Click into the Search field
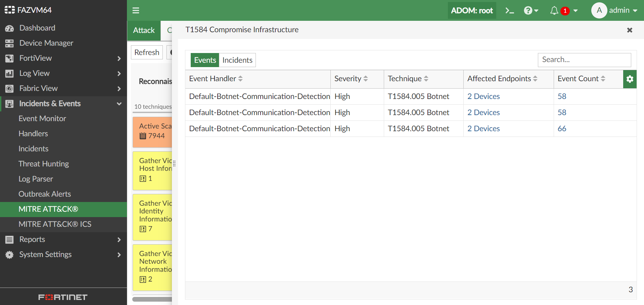The image size is (644, 305). pyautogui.click(x=584, y=60)
